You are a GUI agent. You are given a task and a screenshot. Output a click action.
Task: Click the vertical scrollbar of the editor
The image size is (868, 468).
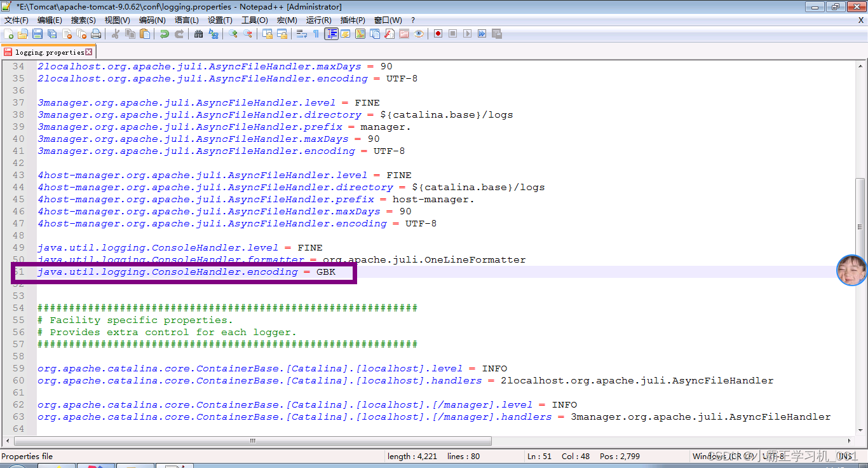click(859, 248)
